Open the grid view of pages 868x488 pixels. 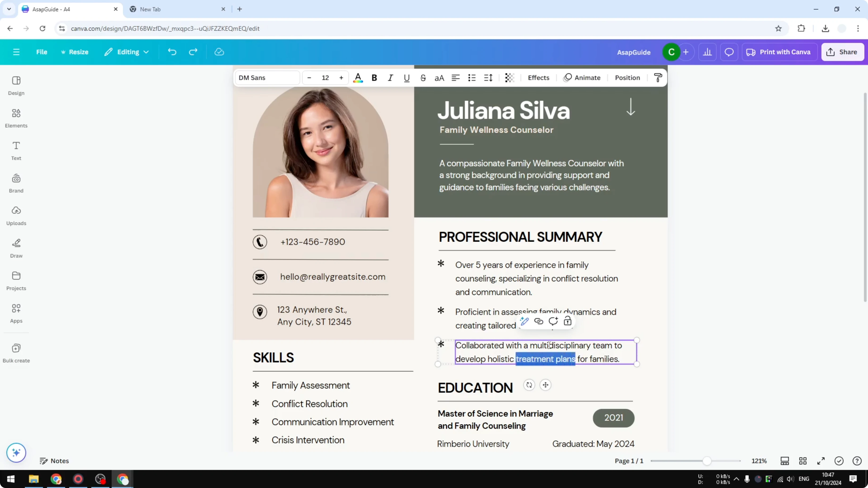tap(803, 461)
